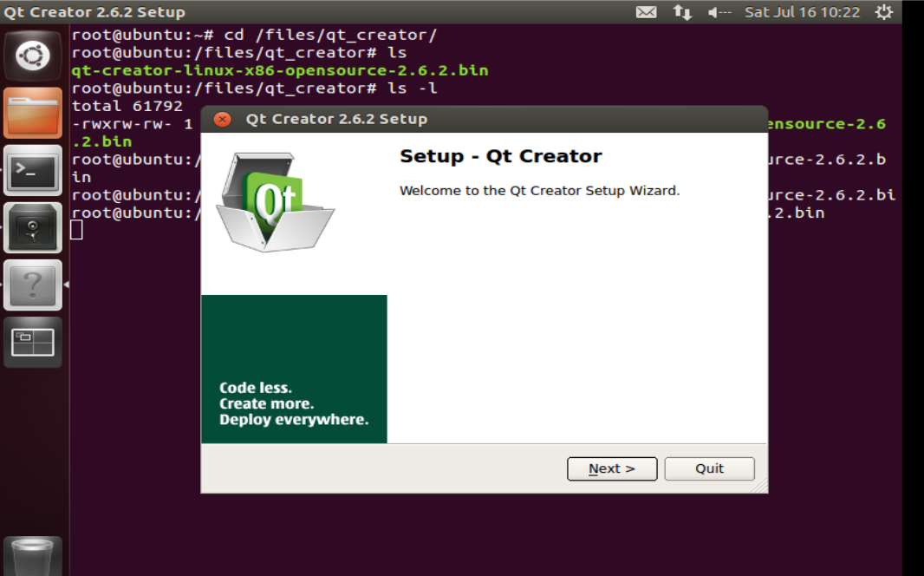
Task: Open the clock showing Sat Jul 16 10:22
Action: point(802,12)
